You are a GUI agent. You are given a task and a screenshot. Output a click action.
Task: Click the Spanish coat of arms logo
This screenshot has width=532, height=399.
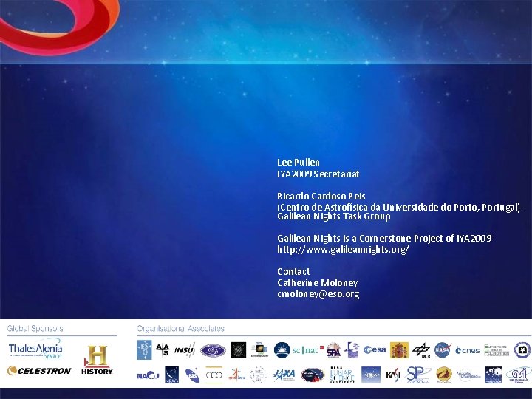(x=399, y=350)
